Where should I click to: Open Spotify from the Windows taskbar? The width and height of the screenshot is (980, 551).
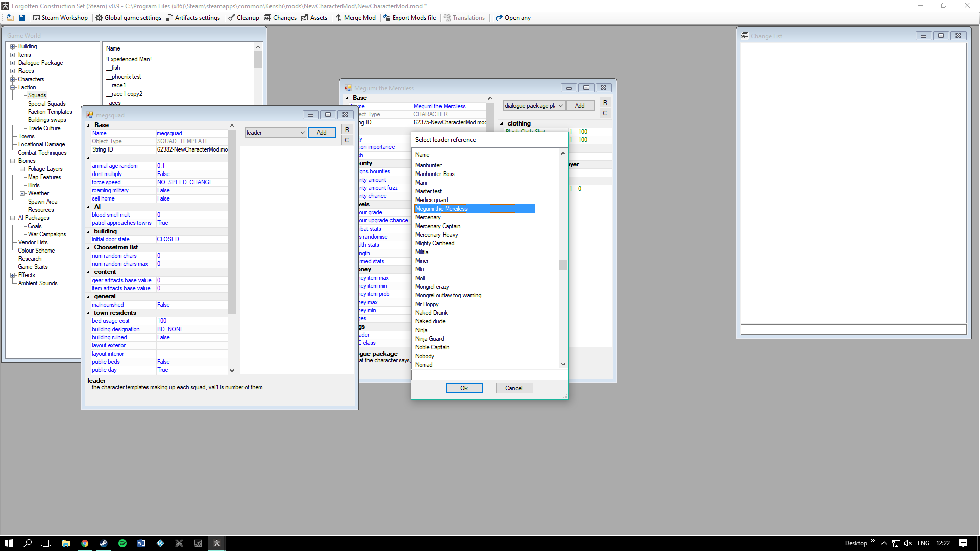122,543
